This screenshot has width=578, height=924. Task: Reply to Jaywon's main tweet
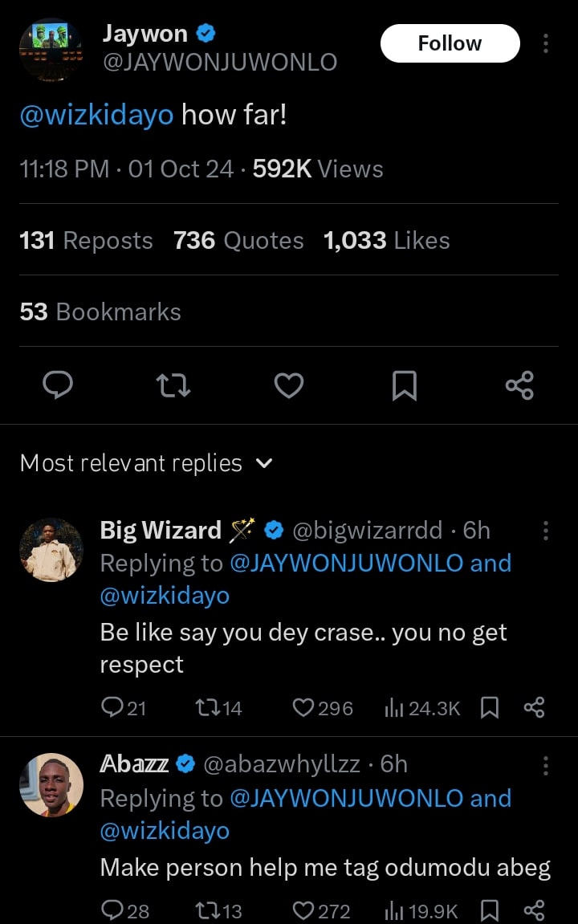(x=57, y=386)
